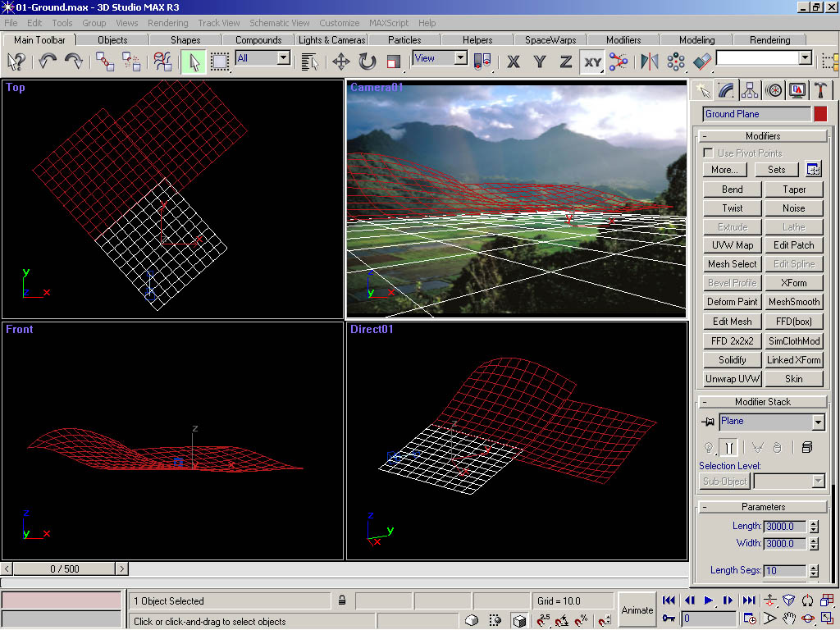Enable the XY axis constraint toggle
840x630 pixels.
(x=591, y=62)
